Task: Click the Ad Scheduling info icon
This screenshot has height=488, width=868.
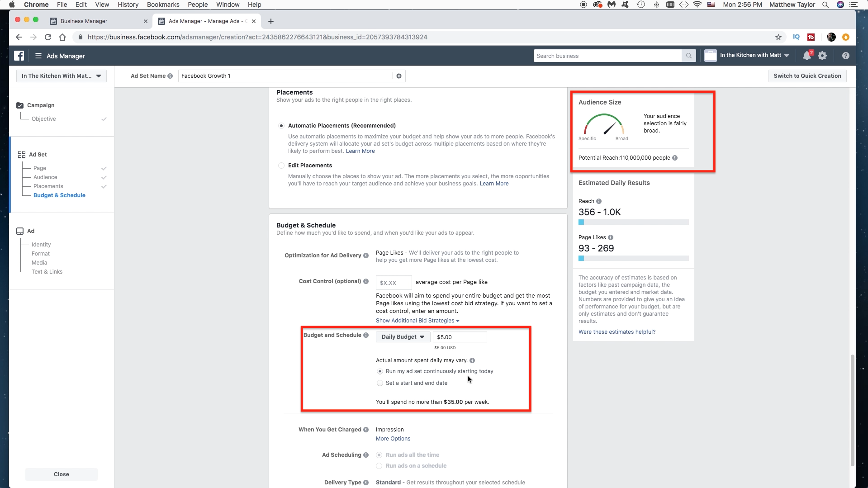Action: point(366,455)
